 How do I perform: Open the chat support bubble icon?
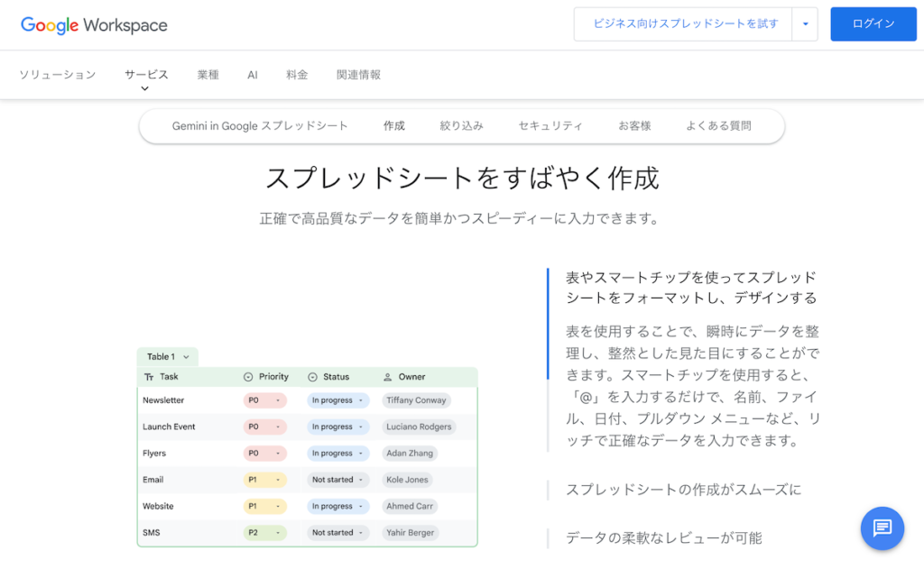point(882,528)
